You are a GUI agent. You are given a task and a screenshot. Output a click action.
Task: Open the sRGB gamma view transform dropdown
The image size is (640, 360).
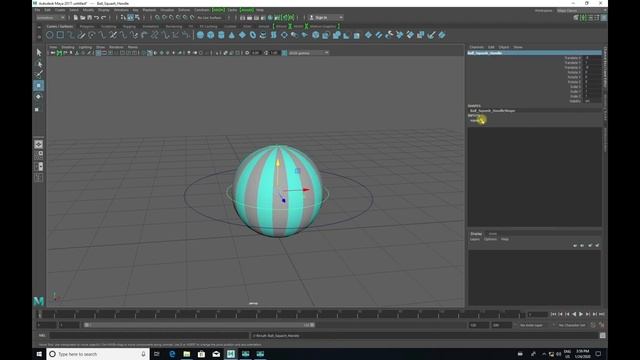[x=308, y=53]
